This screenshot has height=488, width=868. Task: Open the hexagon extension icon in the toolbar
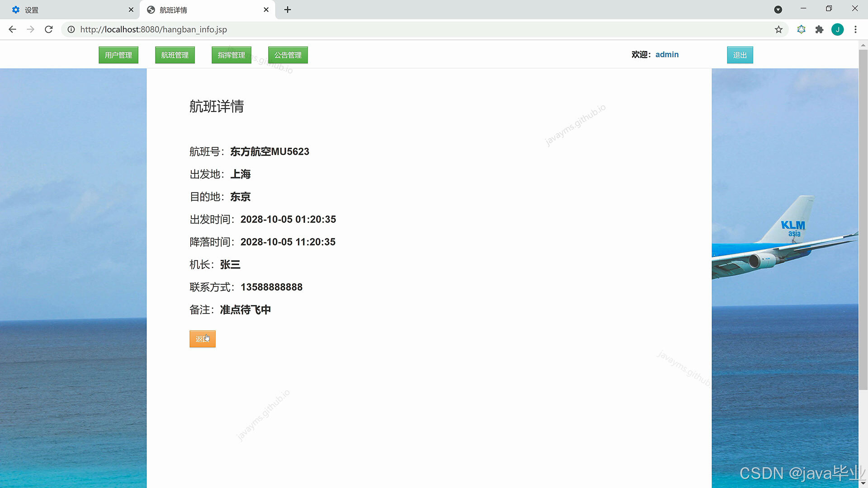coord(801,29)
